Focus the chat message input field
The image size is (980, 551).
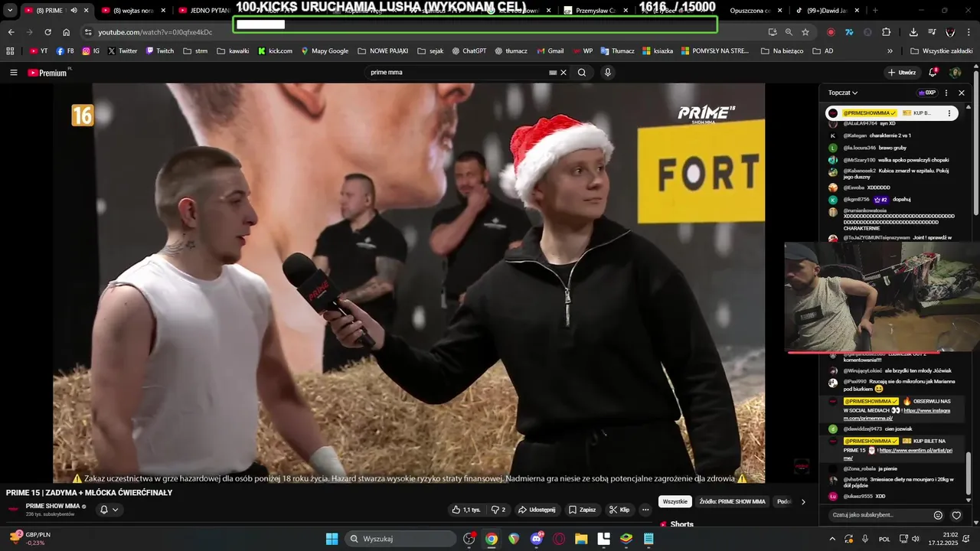point(877,515)
